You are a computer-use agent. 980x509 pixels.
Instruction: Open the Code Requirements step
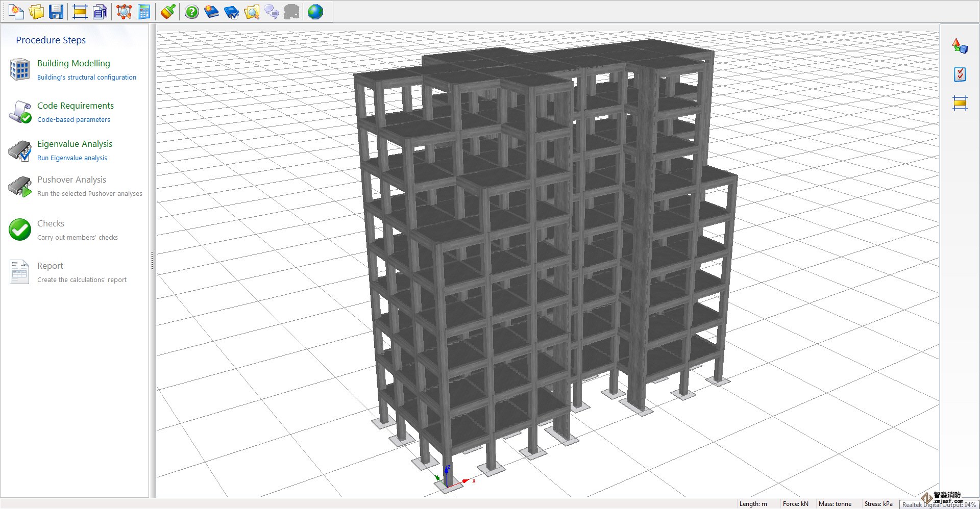(x=75, y=106)
